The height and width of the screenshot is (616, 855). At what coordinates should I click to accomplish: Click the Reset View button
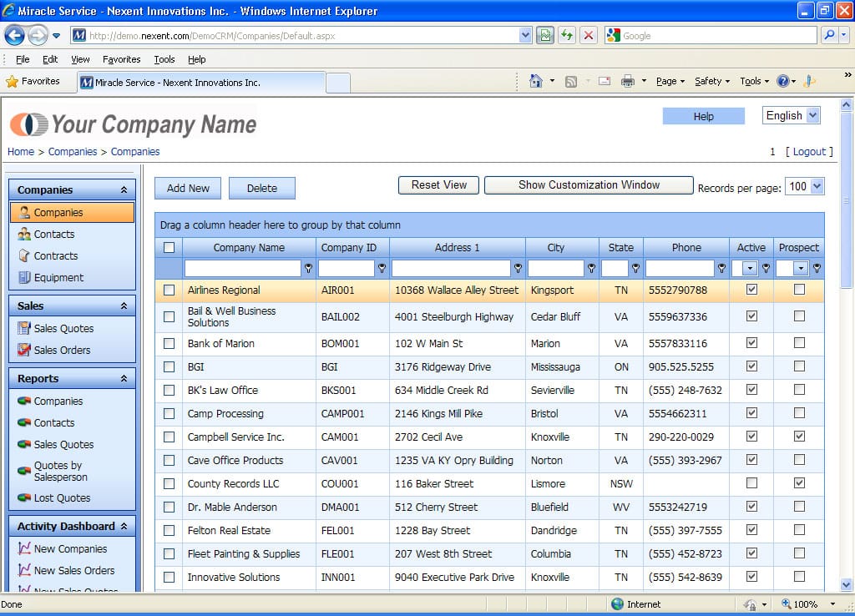pyautogui.click(x=439, y=184)
